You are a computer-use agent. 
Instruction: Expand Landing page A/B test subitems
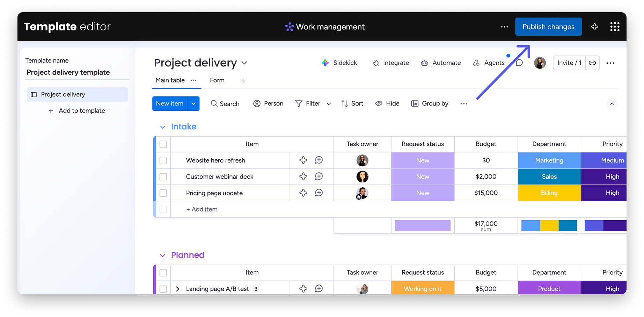click(x=177, y=289)
